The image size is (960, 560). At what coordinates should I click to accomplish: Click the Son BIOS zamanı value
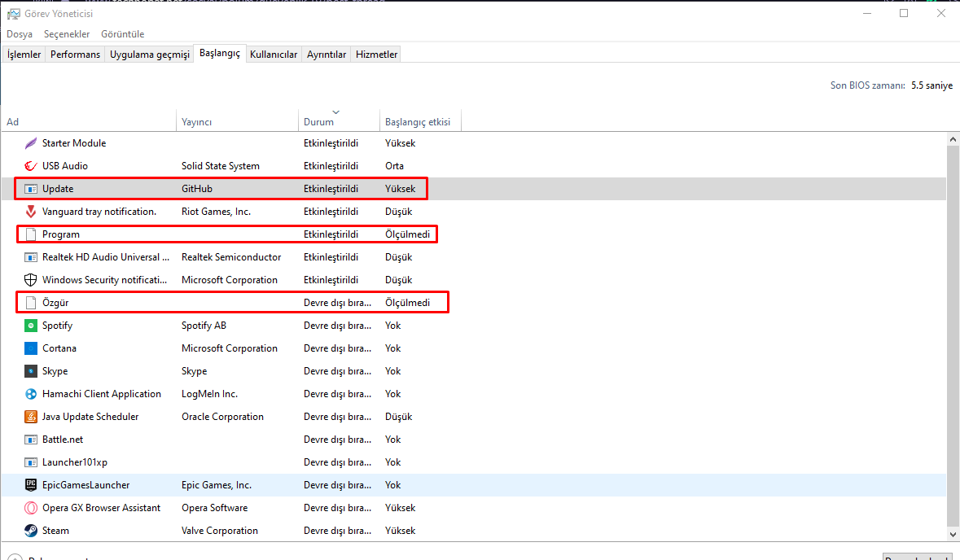click(932, 85)
